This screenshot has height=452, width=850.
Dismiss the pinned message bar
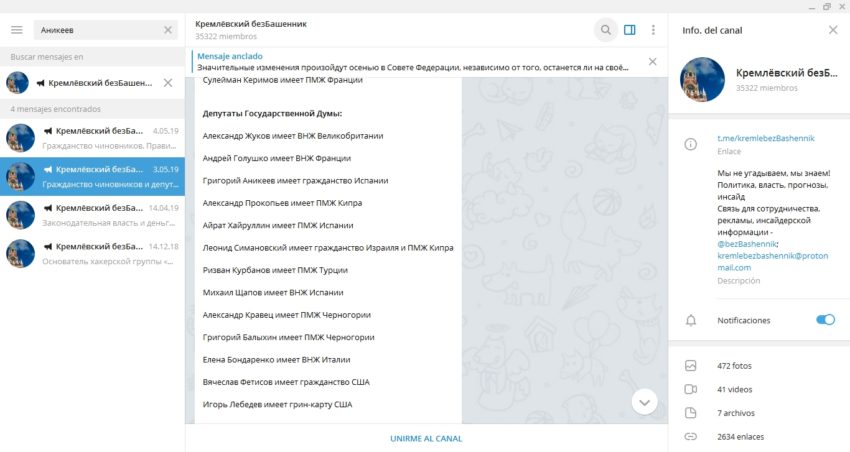[653, 62]
